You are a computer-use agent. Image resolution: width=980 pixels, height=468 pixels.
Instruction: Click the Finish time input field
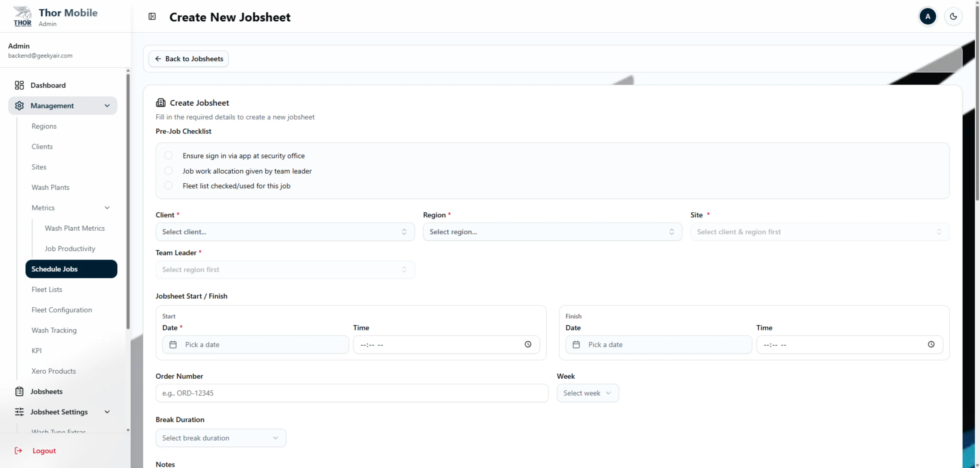click(850, 345)
